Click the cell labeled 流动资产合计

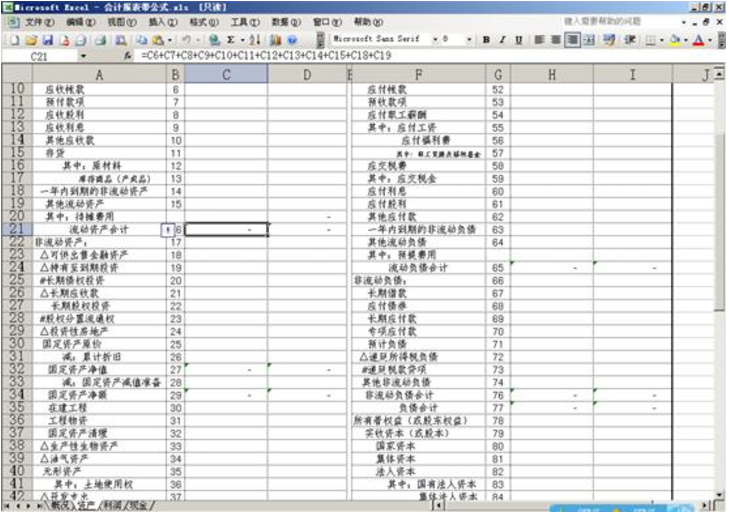pos(99,229)
